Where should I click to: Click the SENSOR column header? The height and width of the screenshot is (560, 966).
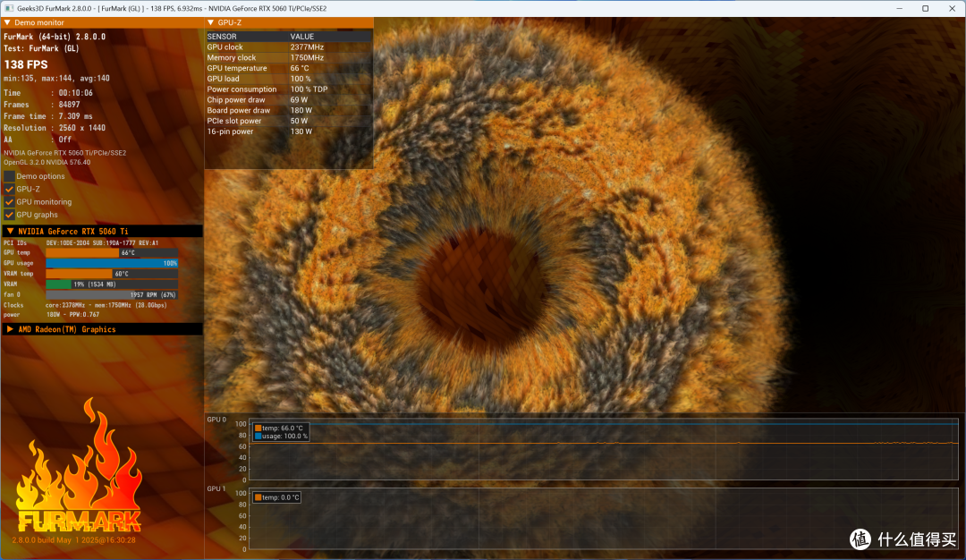pos(222,37)
